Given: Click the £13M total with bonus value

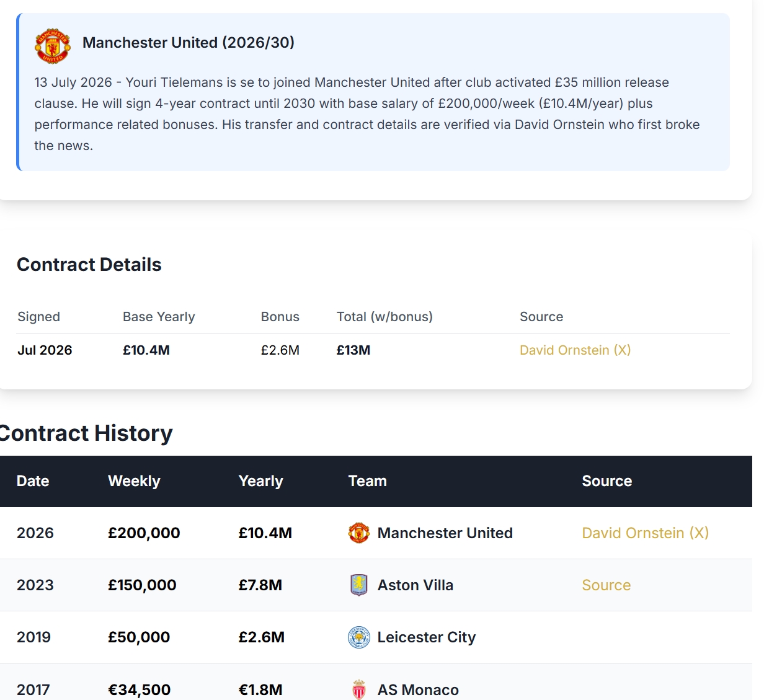Looking at the screenshot, I should [353, 350].
